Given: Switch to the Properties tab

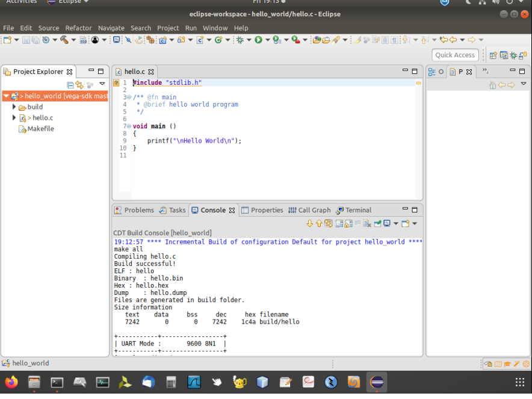Looking at the screenshot, I should coord(262,210).
